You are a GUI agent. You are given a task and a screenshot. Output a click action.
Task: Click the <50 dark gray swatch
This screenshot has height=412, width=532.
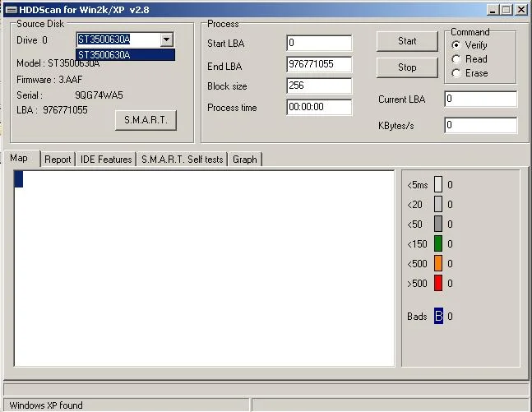[438, 224]
